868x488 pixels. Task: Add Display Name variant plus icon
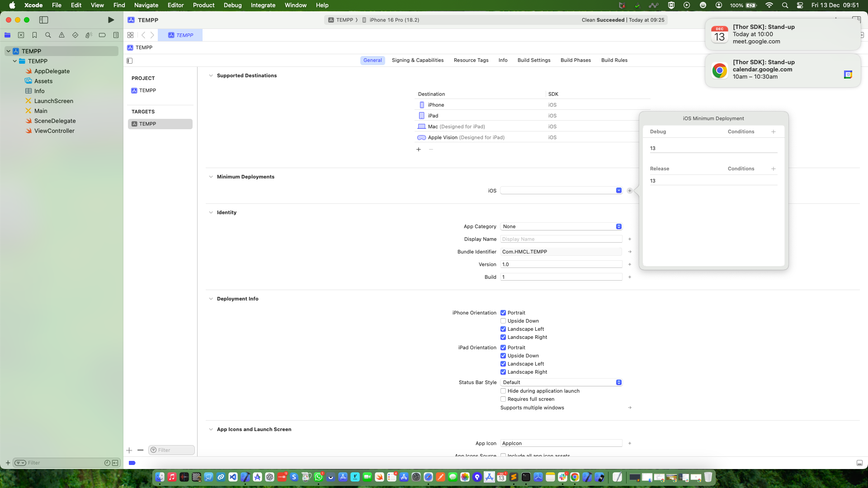(x=630, y=239)
